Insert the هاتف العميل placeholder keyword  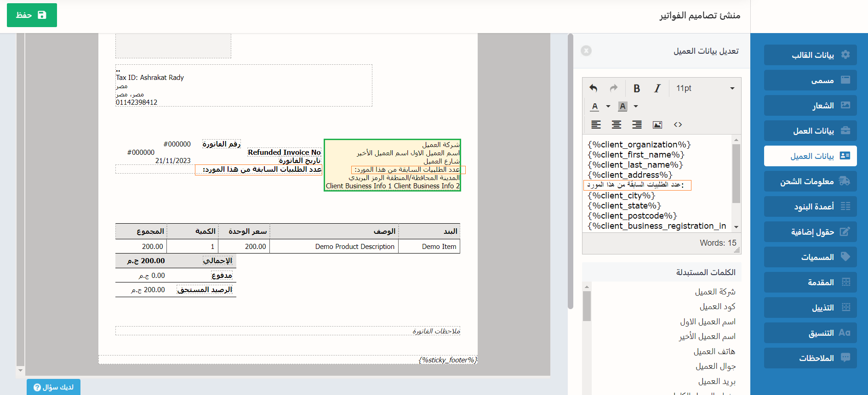tap(714, 351)
